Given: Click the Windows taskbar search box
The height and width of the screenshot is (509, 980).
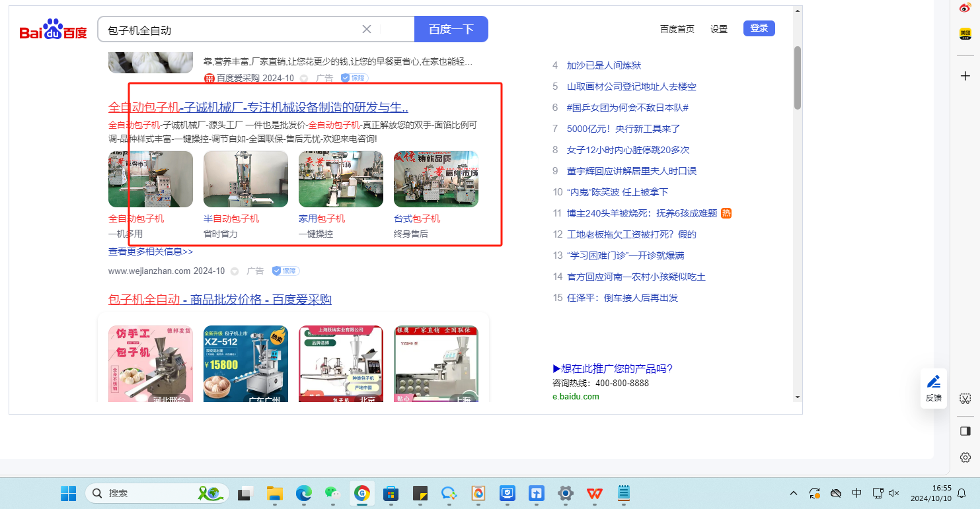Looking at the screenshot, I should tap(157, 493).
